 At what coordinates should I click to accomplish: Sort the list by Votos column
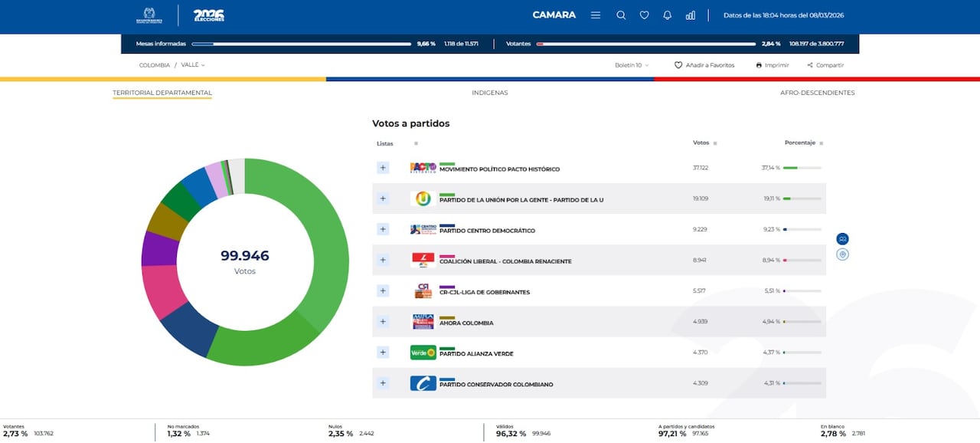pos(714,143)
